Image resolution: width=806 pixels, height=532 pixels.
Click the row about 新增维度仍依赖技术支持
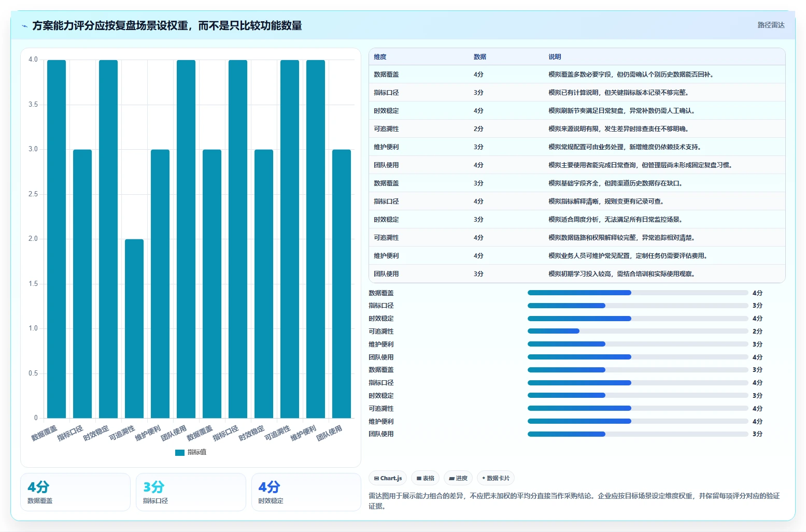pyautogui.click(x=577, y=147)
